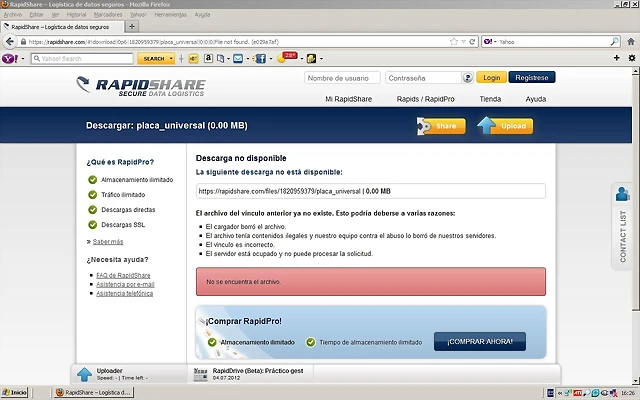Click the volume muted tray icon
The width and height of the screenshot is (640, 400).
click(613, 393)
